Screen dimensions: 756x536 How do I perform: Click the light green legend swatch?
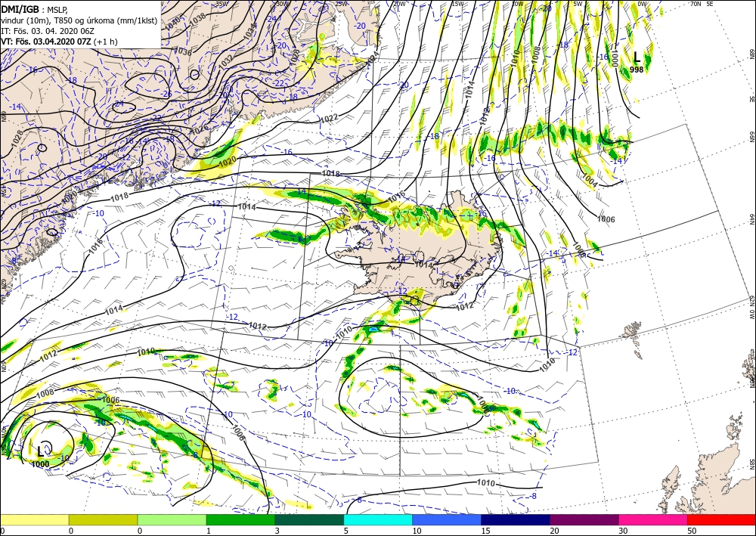(x=172, y=519)
